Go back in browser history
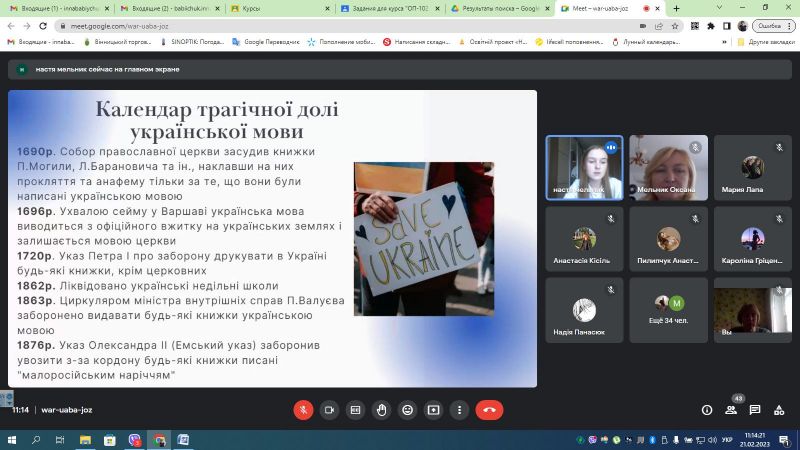Screen dimensions: 800x450 point(11,26)
